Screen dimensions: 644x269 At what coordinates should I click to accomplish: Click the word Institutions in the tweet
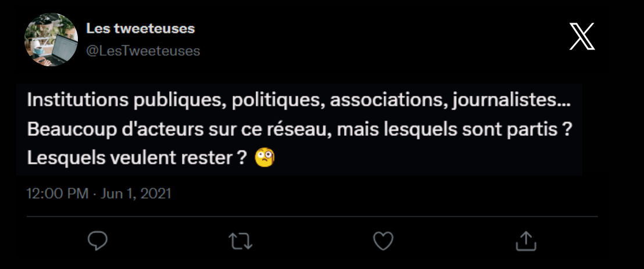tap(70, 101)
